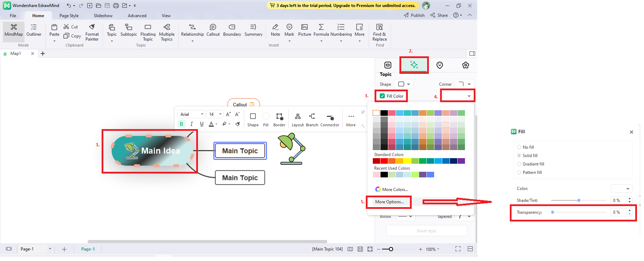Open Border options in floating toolbar
The height and width of the screenshot is (261, 644).
tap(279, 120)
